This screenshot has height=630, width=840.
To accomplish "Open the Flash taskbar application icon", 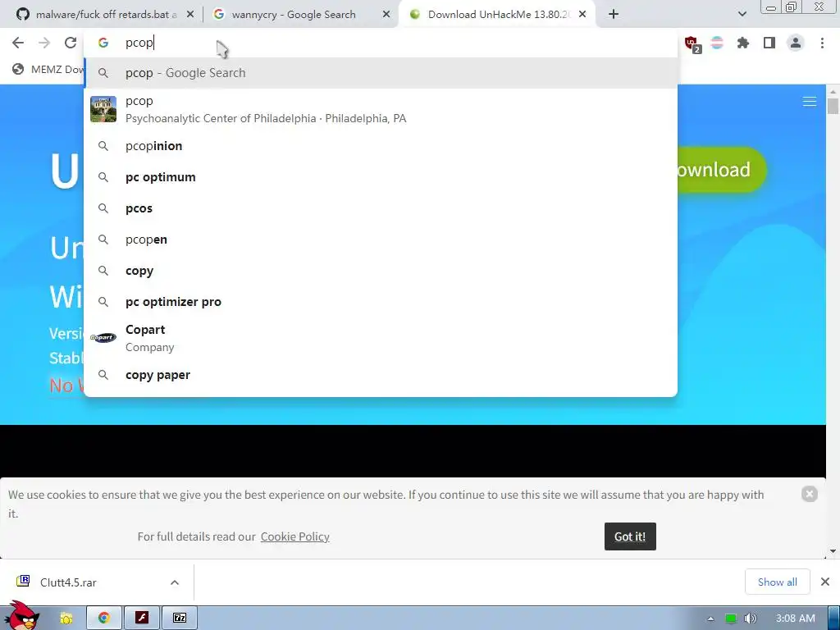I will pyautogui.click(x=142, y=619).
